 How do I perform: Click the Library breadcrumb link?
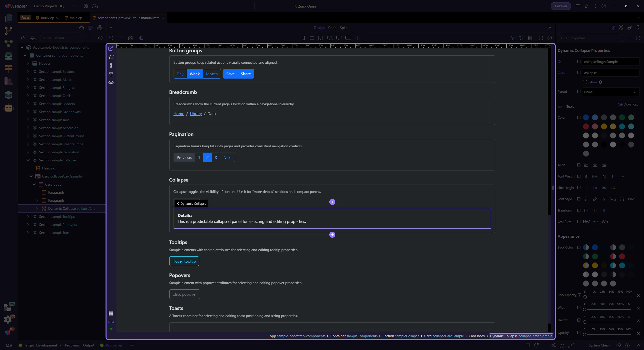tap(196, 114)
